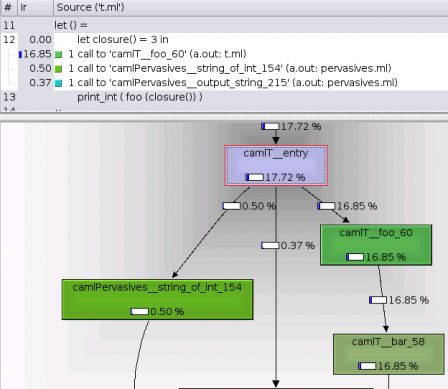Select the camlT__bar_58 graph node
448x389 pixels.
click(389, 354)
